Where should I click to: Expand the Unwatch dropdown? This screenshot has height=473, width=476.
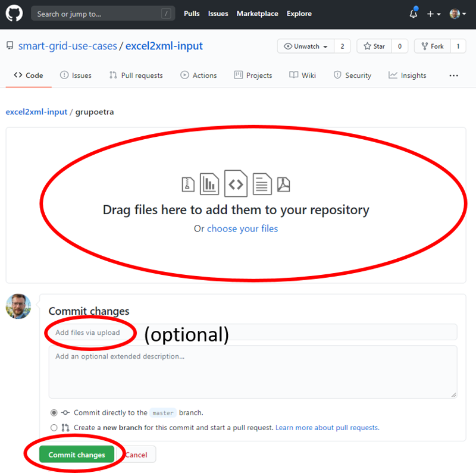(x=306, y=46)
